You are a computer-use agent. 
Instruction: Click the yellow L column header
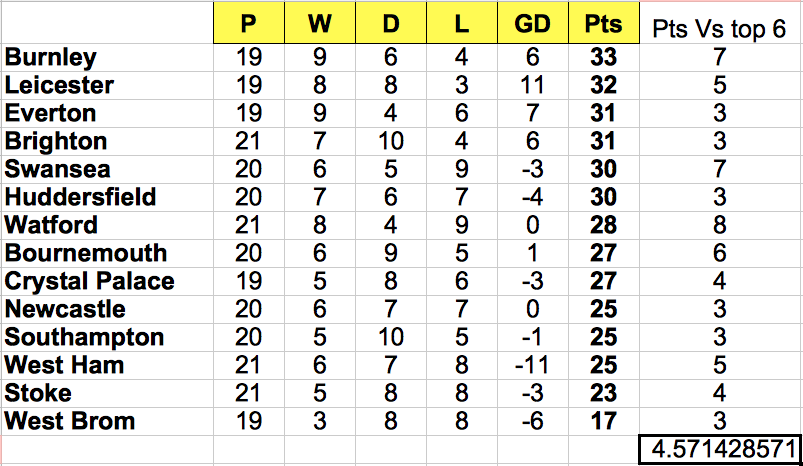tap(462, 23)
